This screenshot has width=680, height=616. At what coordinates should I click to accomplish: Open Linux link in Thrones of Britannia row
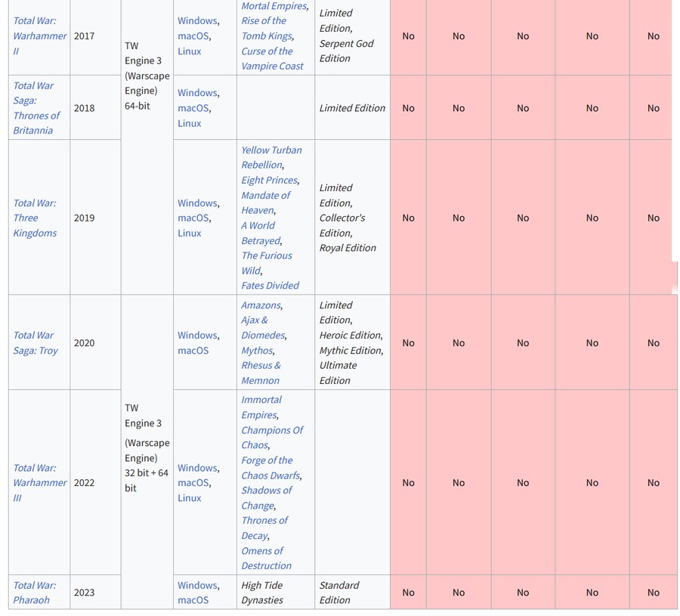click(189, 123)
